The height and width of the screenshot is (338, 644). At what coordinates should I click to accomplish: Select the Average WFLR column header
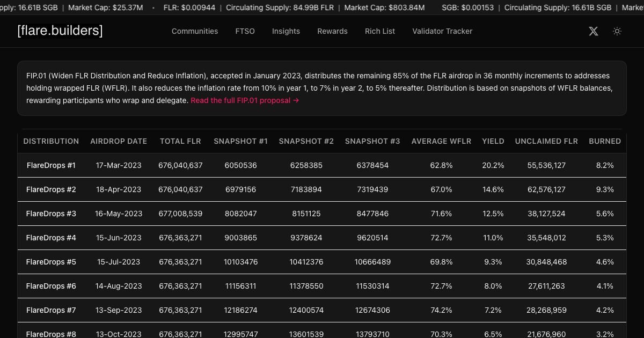tap(441, 141)
